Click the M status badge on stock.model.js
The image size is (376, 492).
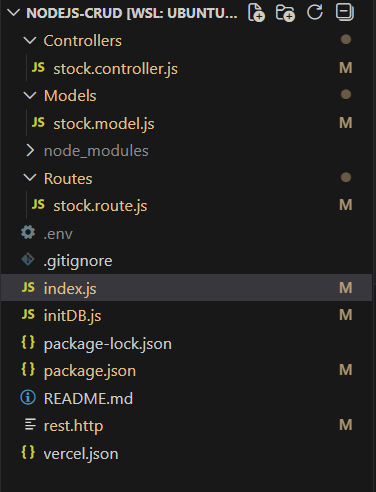click(346, 123)
